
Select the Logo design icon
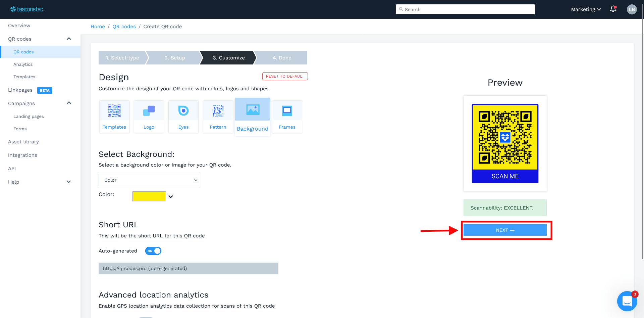click(x=149, y=117)
